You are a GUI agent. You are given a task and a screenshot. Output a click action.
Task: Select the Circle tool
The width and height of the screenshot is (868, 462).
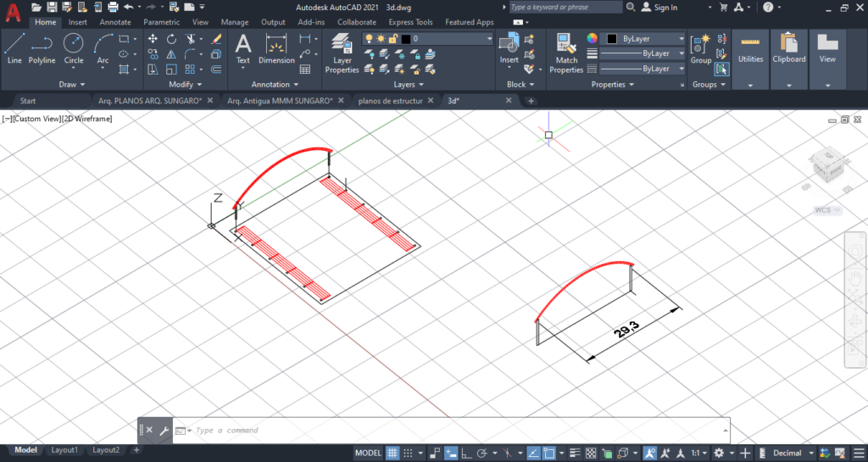[73, 48]
